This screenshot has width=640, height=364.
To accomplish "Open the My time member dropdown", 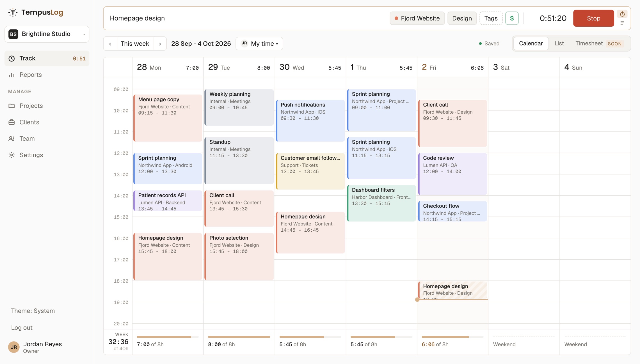I will (x=259, y=44).
